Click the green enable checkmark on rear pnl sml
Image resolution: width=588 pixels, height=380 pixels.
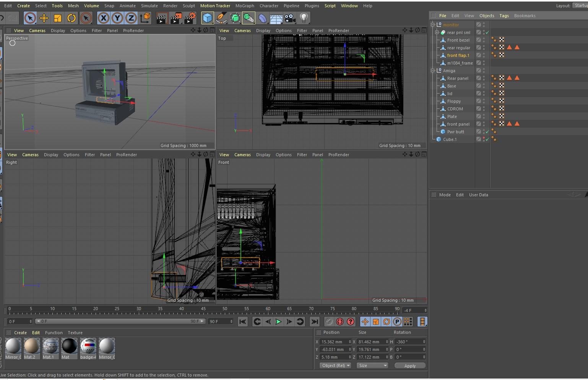487,33
